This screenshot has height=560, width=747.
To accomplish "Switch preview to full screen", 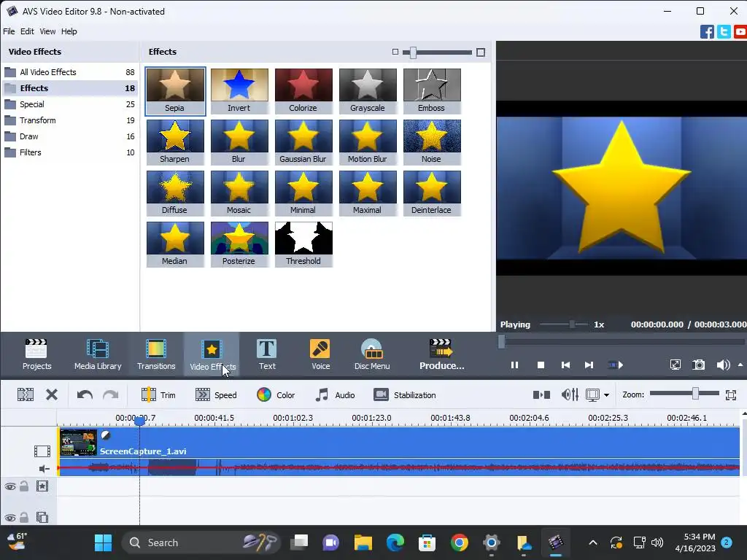I will (675, 365).
